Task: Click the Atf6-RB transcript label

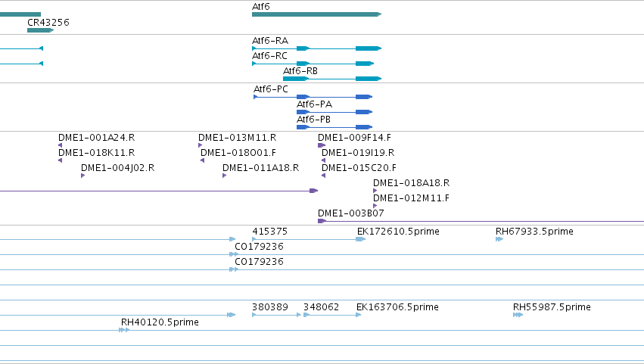Action: click(300, 71)
